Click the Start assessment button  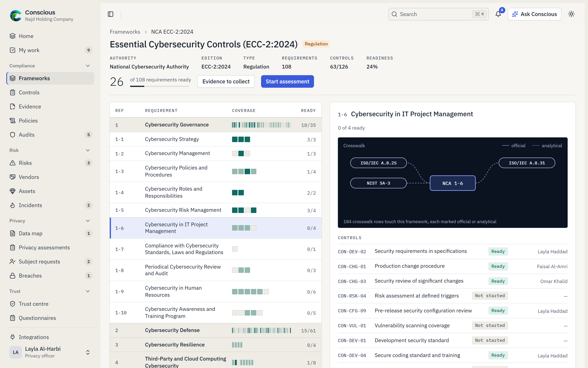click(x=287, y=82)
